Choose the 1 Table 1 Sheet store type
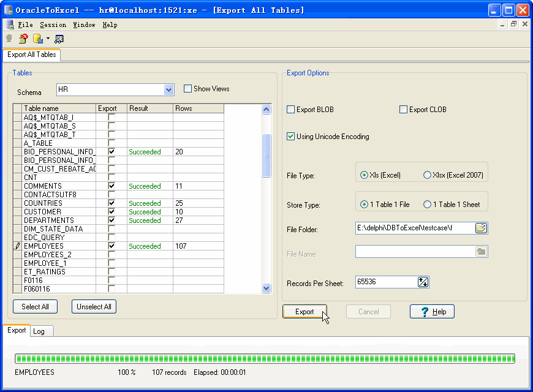Screen dimensions: 533x392 point(427,205)
